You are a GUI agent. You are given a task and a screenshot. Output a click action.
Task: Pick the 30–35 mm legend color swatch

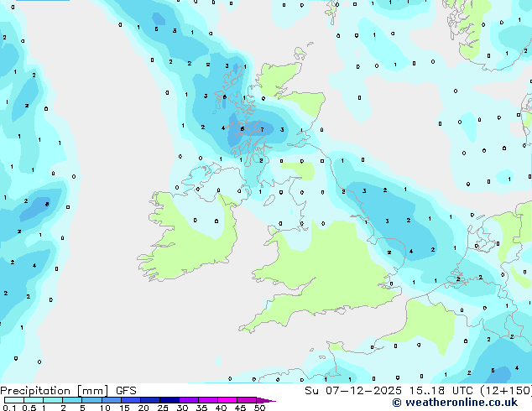pyautogui.click(x=188, y=400)
